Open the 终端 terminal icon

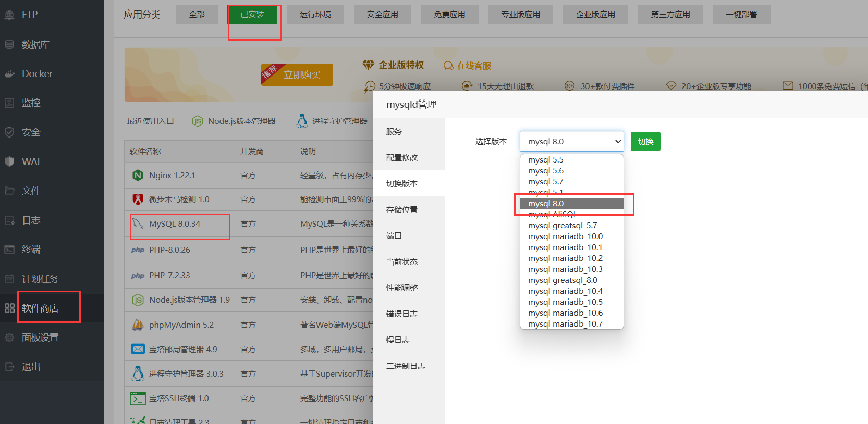pos(9,250)
